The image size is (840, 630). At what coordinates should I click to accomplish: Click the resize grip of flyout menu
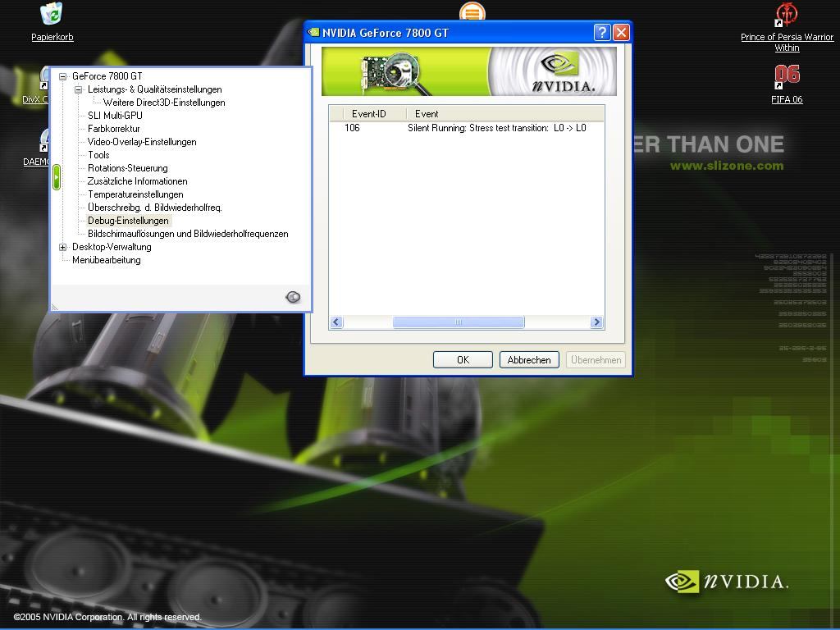(x=55, y=307)
